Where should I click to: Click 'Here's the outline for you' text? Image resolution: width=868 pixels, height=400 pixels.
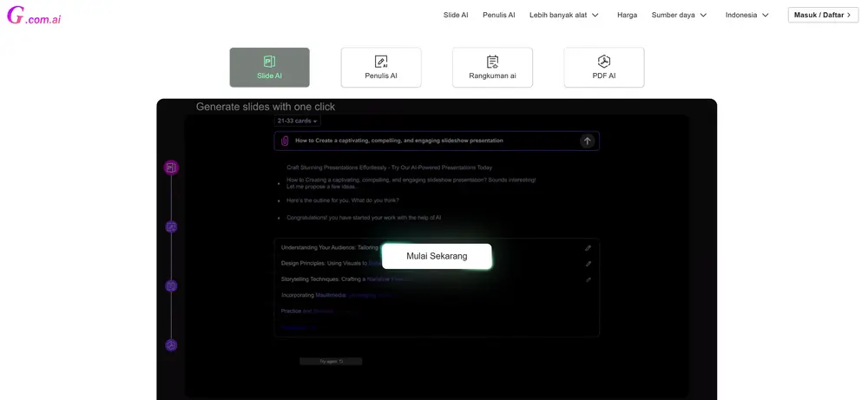point(343,200)
